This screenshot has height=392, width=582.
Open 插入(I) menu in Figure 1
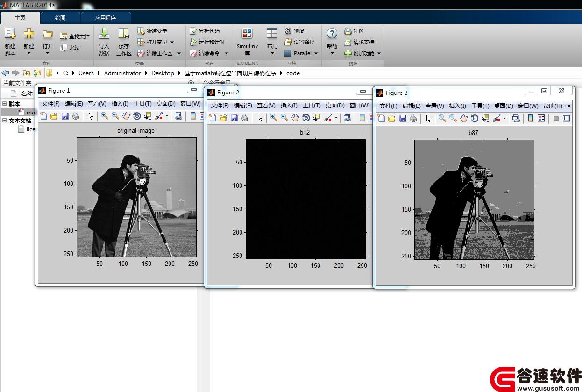coord(120,104)
